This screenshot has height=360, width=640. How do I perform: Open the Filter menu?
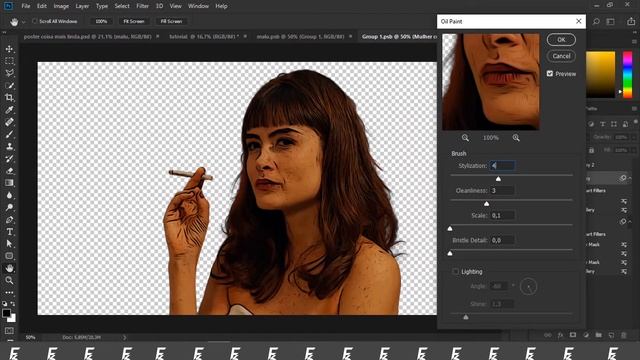[142, 6]
